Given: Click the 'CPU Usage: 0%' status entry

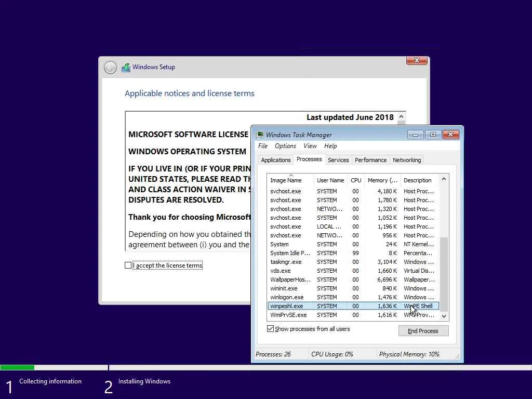Looking at the screenshot, I should point(332,354).
